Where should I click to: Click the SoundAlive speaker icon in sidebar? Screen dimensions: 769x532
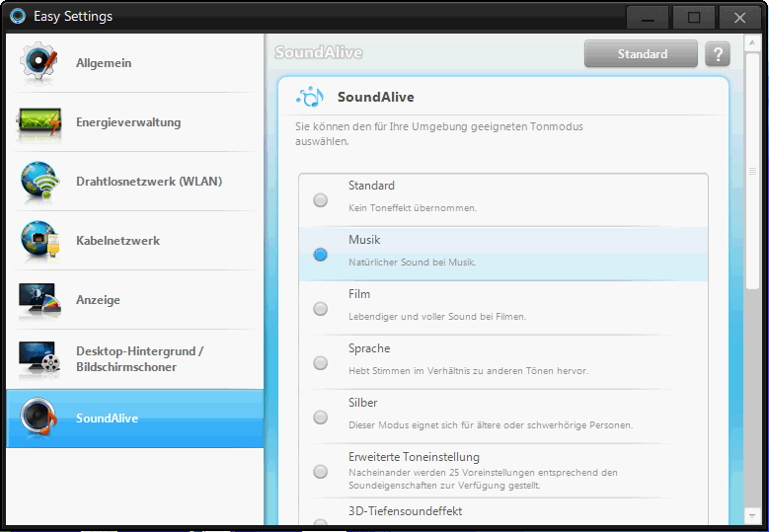(38, 418)
